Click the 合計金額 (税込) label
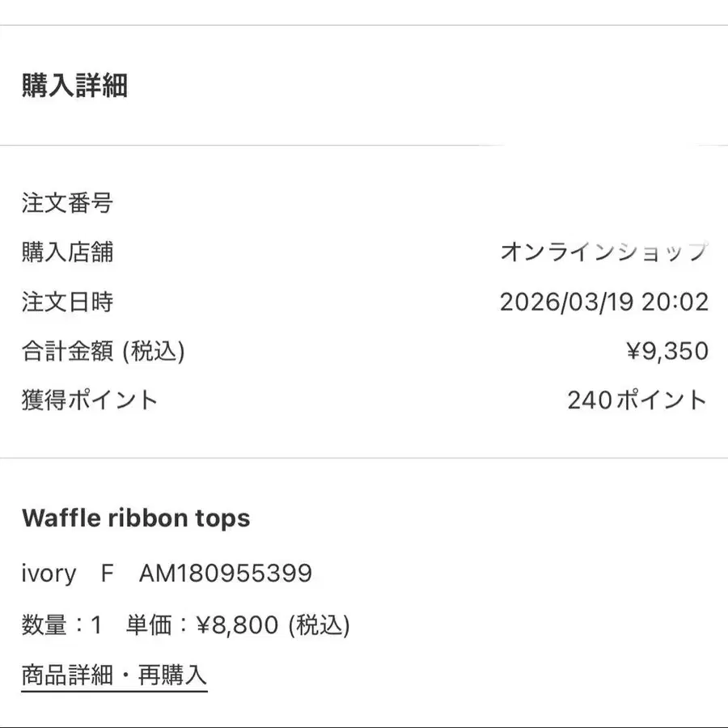This screenshot has width=728, height=728. pyautogui.click(x=103, y=351)
